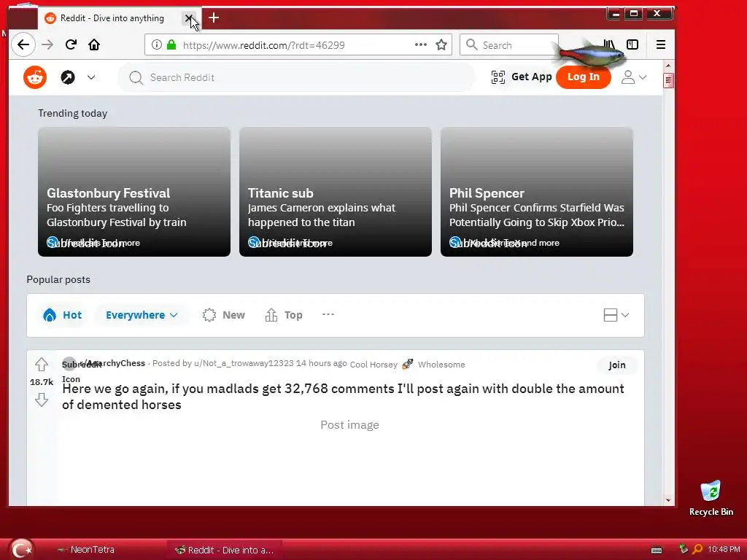This screenshot has height=560, width=747.
Task: Click the 18.7k vote count
Action: [42, 382]
